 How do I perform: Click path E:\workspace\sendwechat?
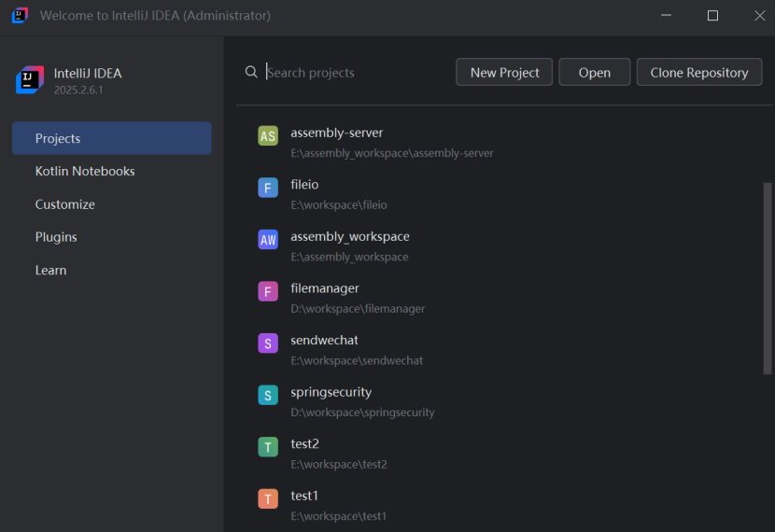click(357, 360)
